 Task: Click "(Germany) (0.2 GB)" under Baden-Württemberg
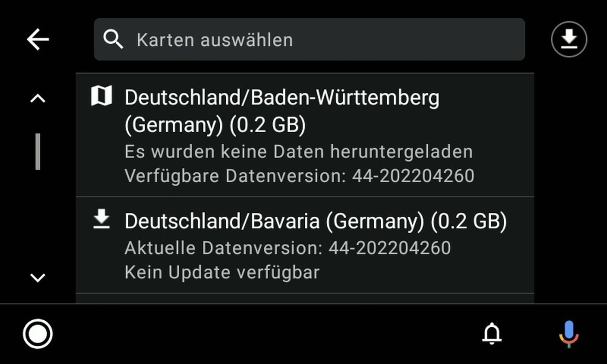point(215,125)
